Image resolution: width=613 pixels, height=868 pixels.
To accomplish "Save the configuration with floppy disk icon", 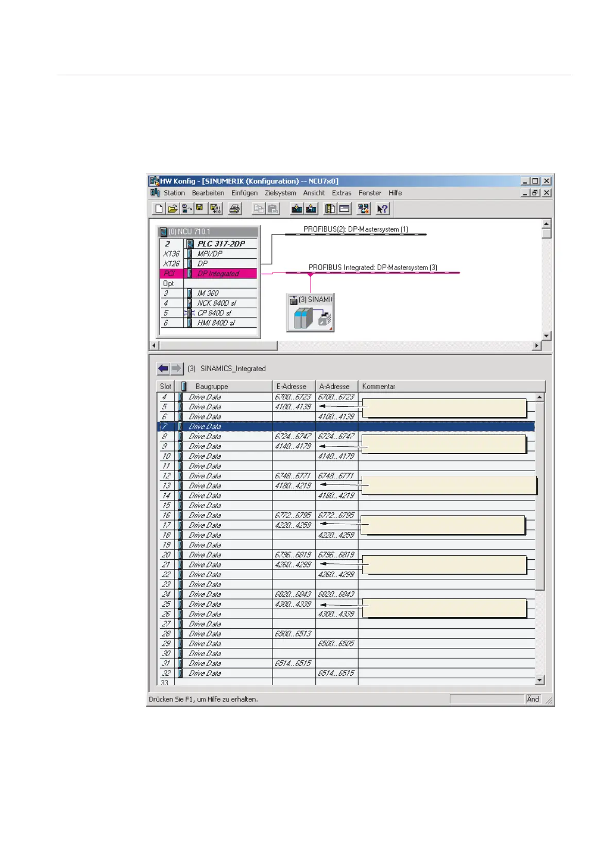I will 200,209.
